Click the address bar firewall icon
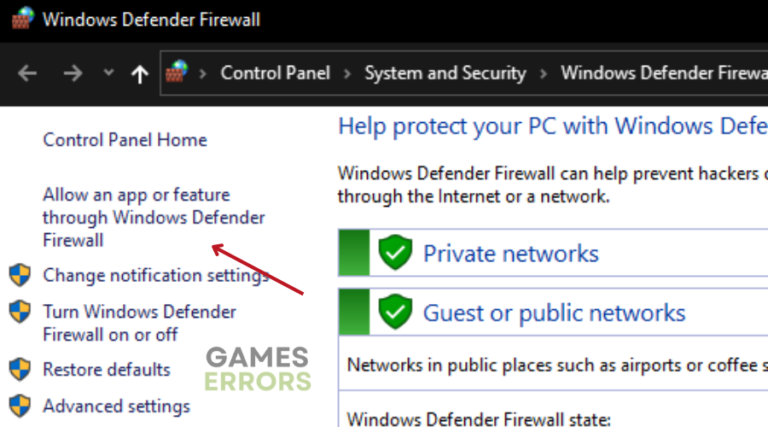Image resolution: width=768 pixels, height=427 pixels. [177, 73]
